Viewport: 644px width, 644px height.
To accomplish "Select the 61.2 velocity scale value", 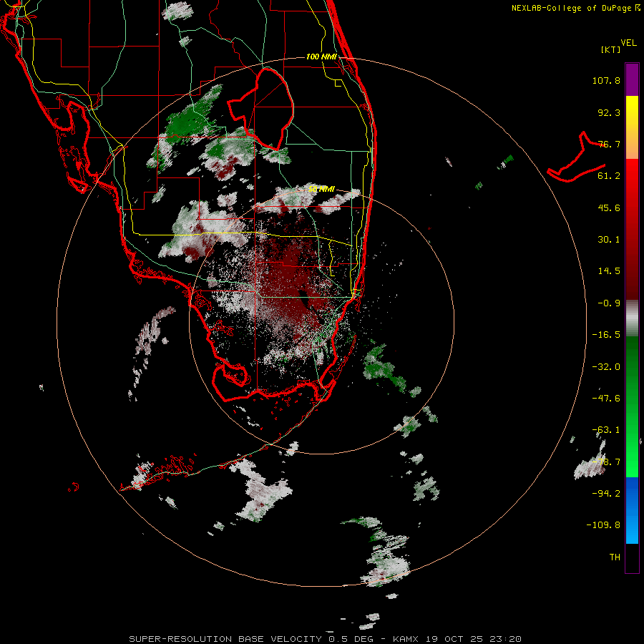I will (x=609, y=176).
